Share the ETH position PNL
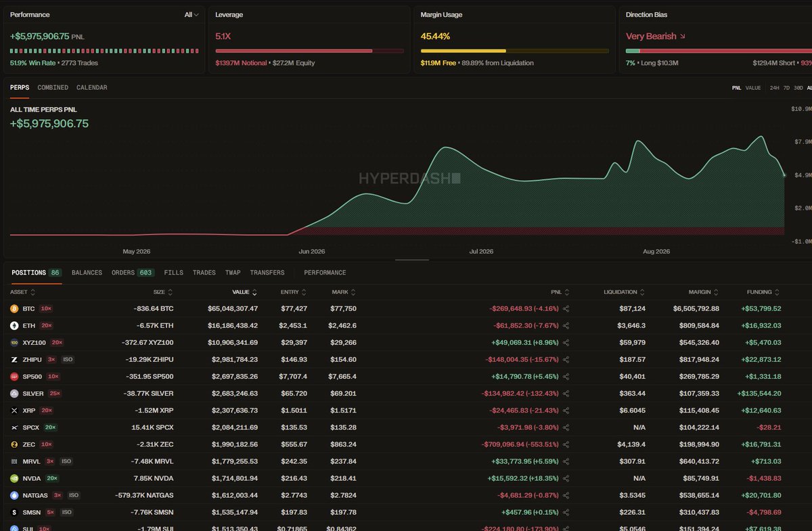The image size is (812, 531). coord(566,325)
